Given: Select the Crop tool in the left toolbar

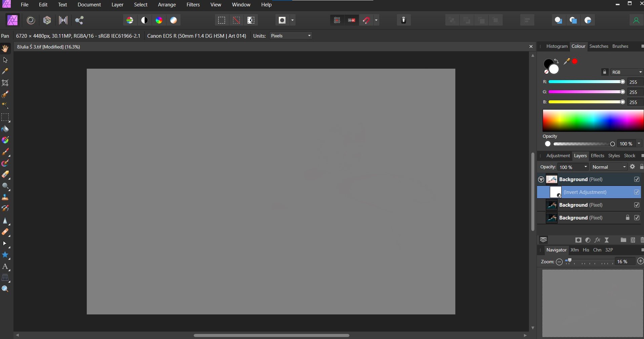Looking at the screenshot, I should click(x=5, y=83).
